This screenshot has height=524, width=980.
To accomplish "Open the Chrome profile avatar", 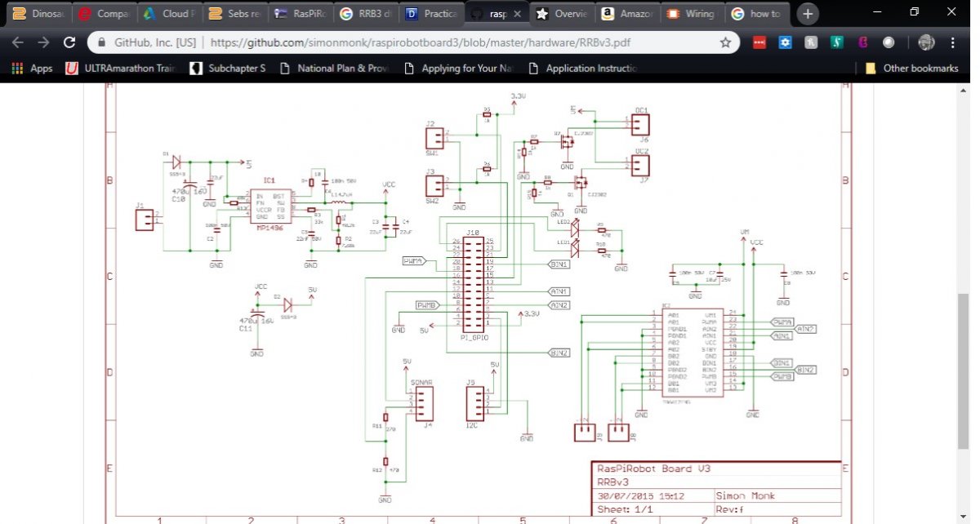I will click(926, 42).
